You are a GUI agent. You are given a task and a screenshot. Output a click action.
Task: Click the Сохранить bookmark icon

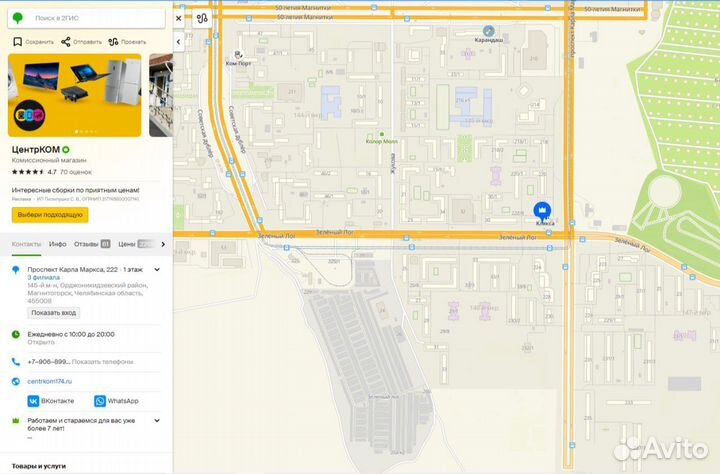(18, 42)
